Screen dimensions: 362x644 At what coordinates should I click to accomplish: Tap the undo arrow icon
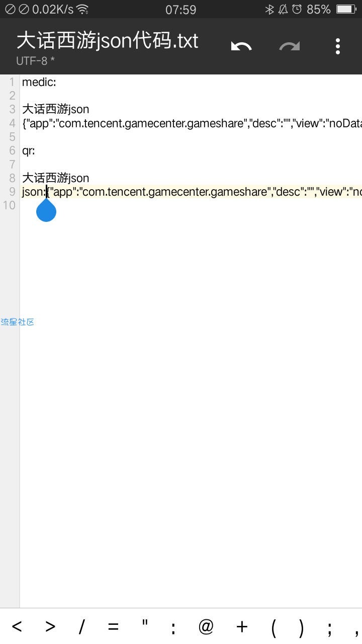pos(241,46)
